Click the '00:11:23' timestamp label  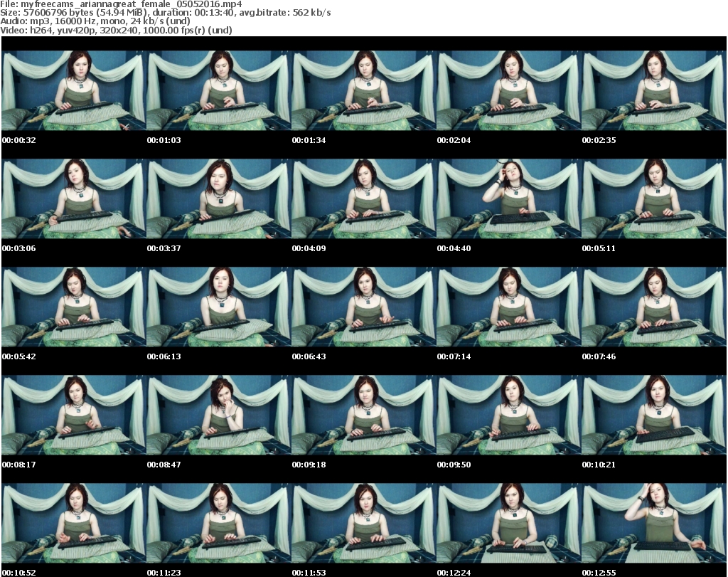pyautogui.click(x=164, y=573)
